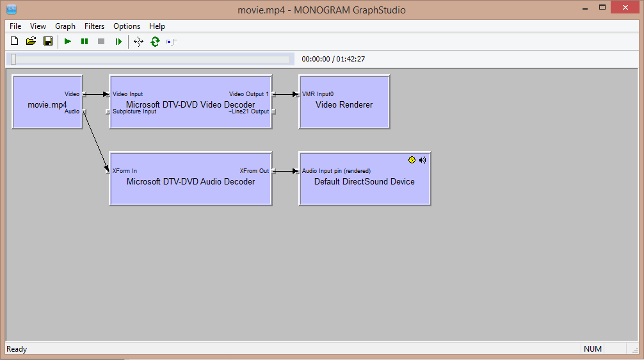644x360 pixels.
Task: Select the movie.mp4 source filter
Action: (x=47, y=102)
